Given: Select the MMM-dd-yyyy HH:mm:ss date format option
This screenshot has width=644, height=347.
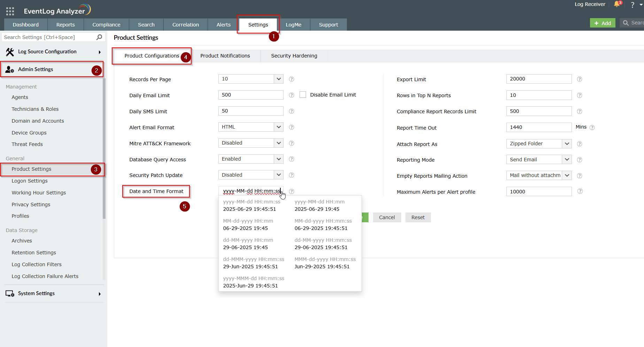Looking at the screenshot, I should click(x=325, y=263).
